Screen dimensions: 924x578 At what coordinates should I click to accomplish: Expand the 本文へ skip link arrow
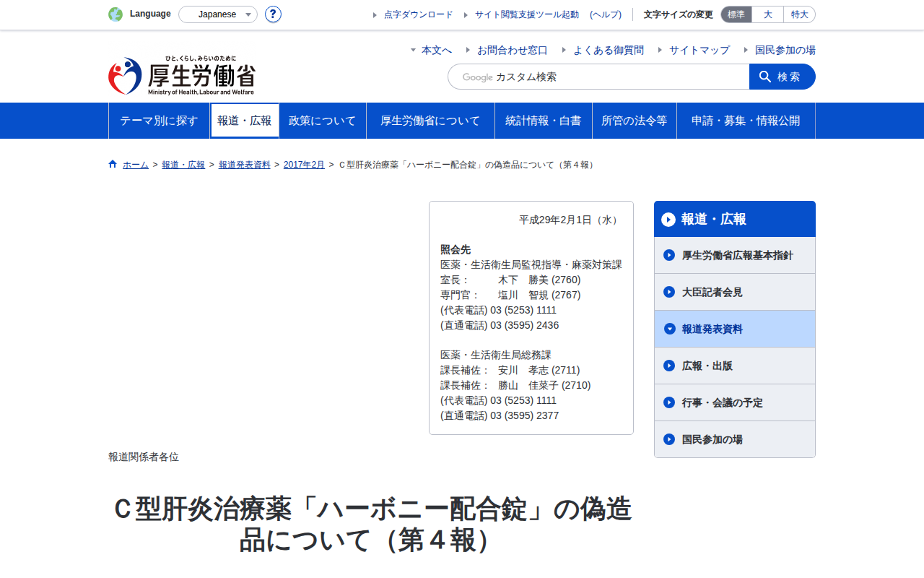413,50
